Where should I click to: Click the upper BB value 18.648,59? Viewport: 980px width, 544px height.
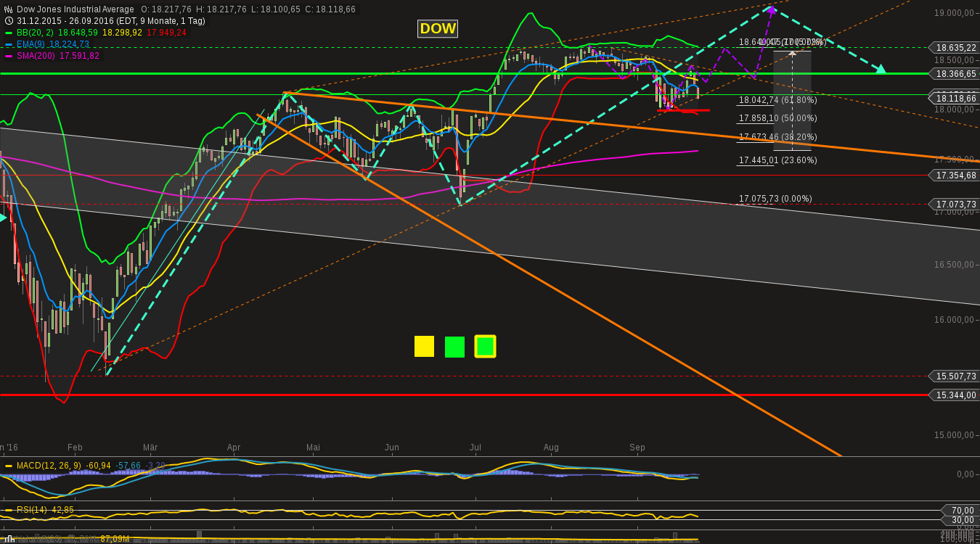tap(78, 33)
